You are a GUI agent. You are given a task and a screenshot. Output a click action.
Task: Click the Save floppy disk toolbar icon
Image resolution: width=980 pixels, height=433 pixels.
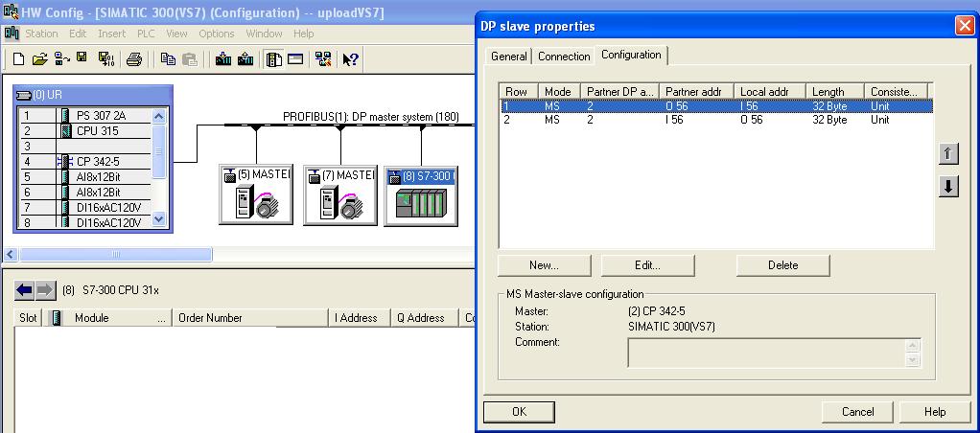(x=82, y=58)
